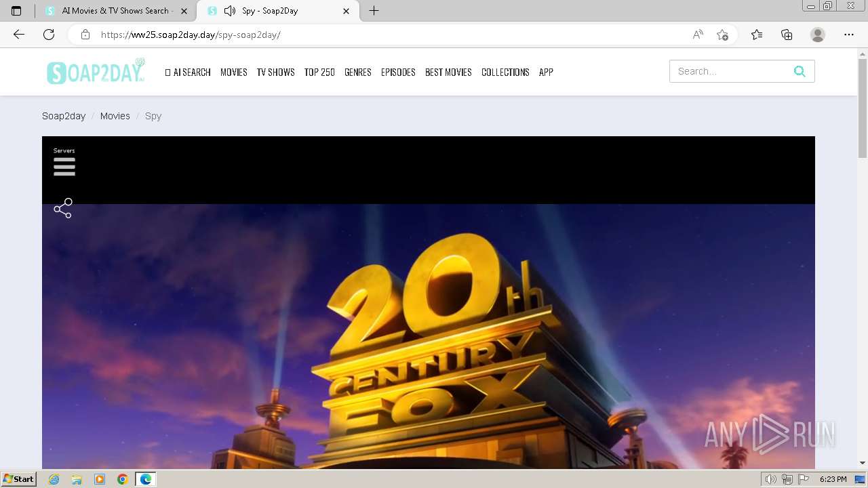Mute the Spy tab audio icon

pos(230,11)
